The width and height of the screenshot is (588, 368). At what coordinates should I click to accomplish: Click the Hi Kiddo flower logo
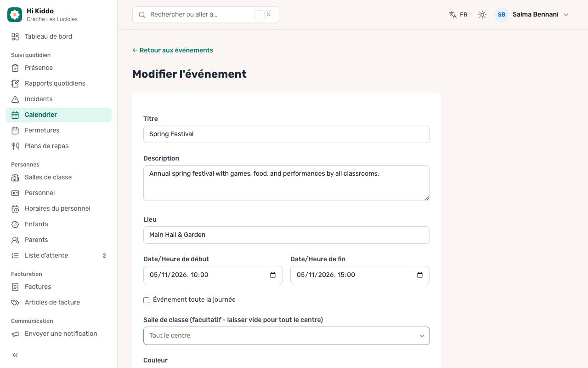15,15
